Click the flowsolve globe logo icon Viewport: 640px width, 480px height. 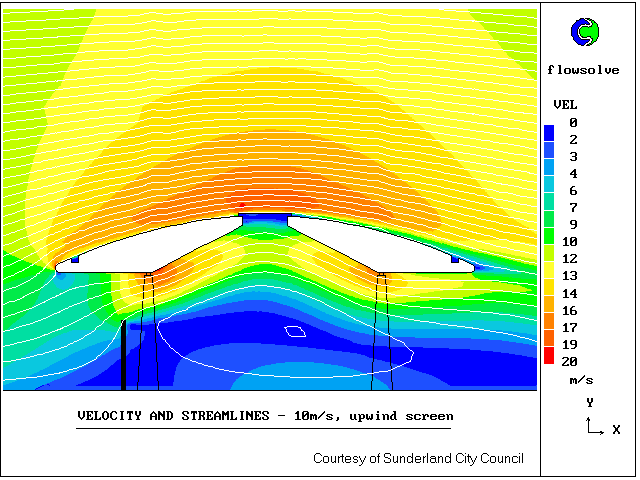[x=583, y=33]
